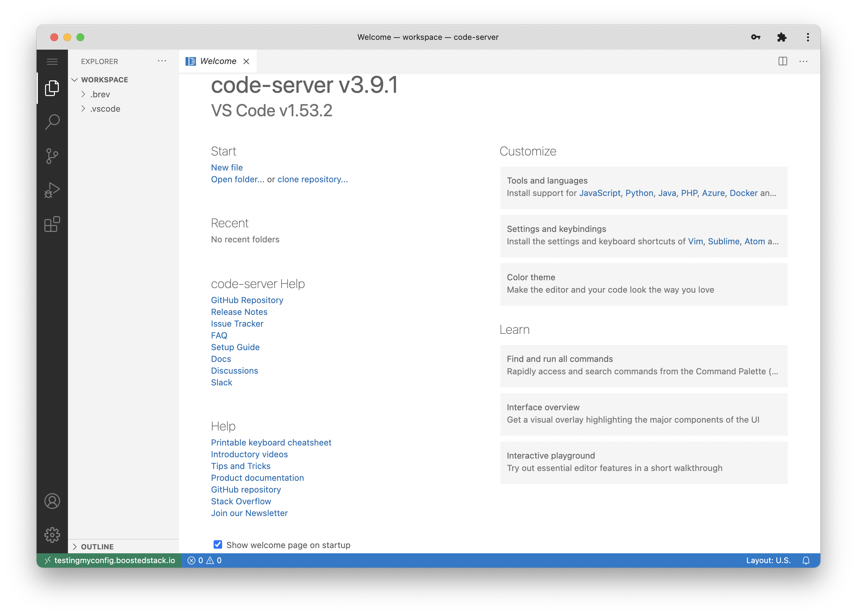Open the Source Control view
The height and width of the screenshot is (616, 857).
coord(52,156)
